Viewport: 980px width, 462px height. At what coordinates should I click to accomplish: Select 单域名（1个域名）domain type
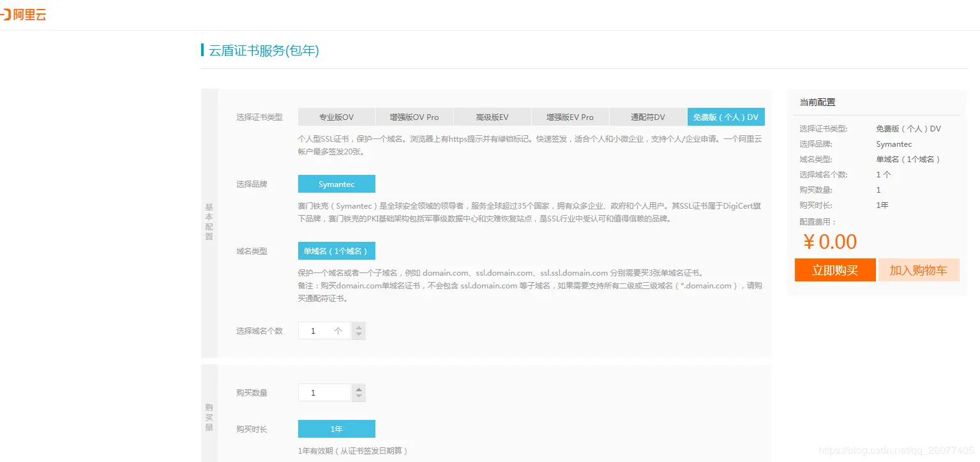point(336,250)
